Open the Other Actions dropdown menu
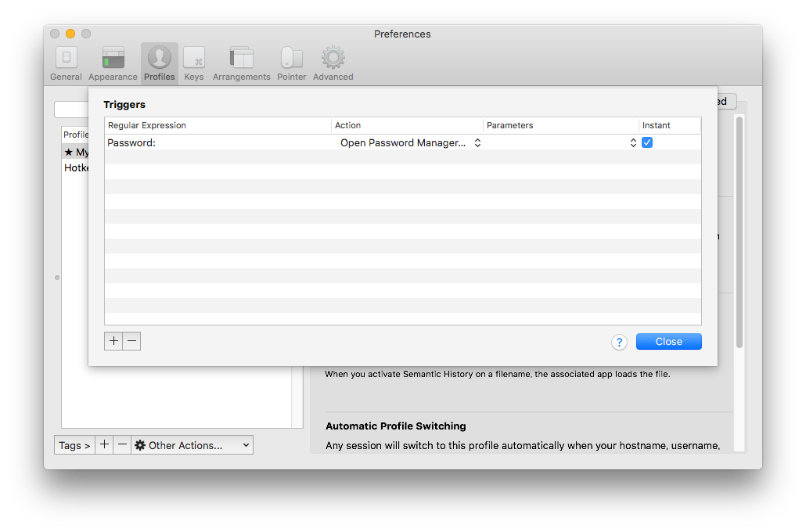The height and width of the screenshot is (532, 806). 192,445
